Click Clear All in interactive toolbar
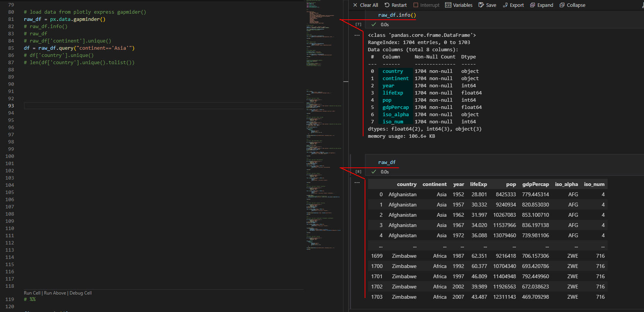The image size is (644, 312). (365, 5)
